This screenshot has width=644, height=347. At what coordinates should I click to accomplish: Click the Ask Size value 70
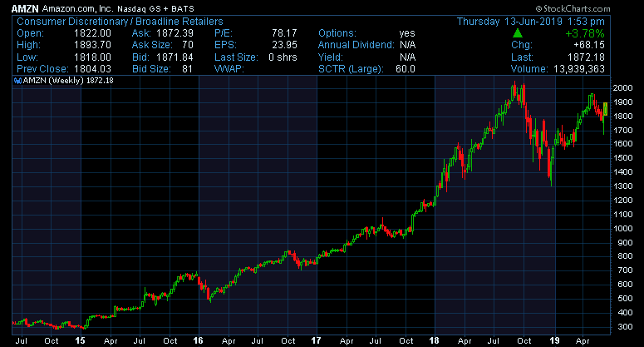[x=188, y=45]
